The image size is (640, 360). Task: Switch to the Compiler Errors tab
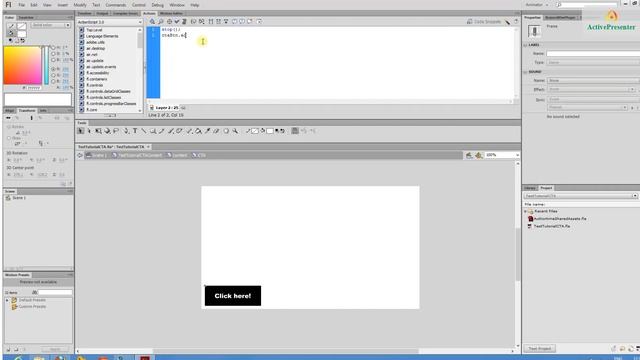point(125,13)
